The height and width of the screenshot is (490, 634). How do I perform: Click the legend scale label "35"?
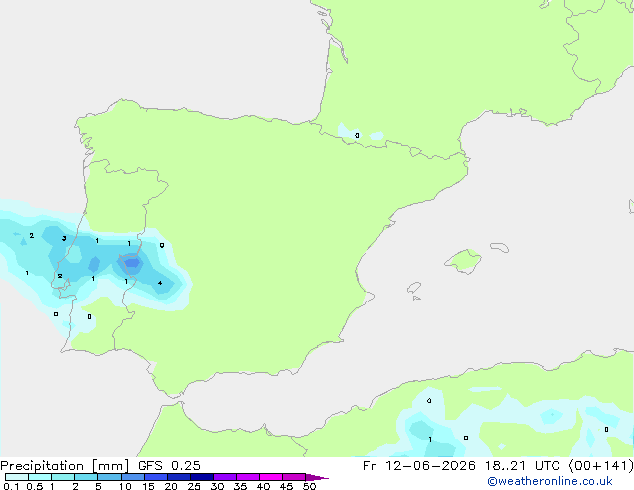coord(240,486)
